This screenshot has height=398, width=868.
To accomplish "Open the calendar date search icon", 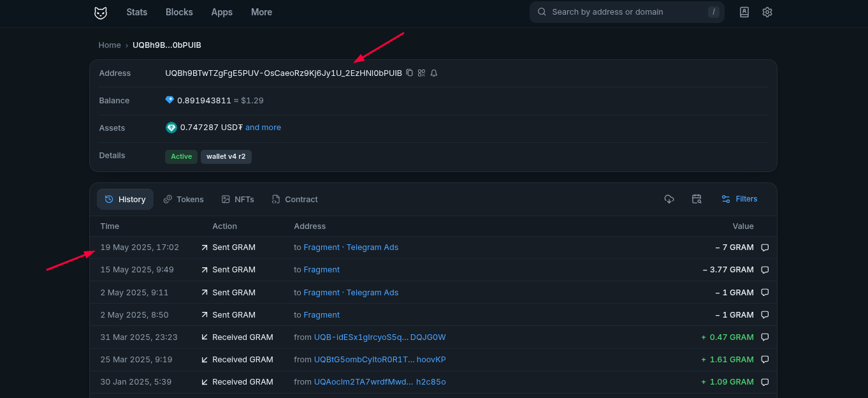I will tap(697, 199).
